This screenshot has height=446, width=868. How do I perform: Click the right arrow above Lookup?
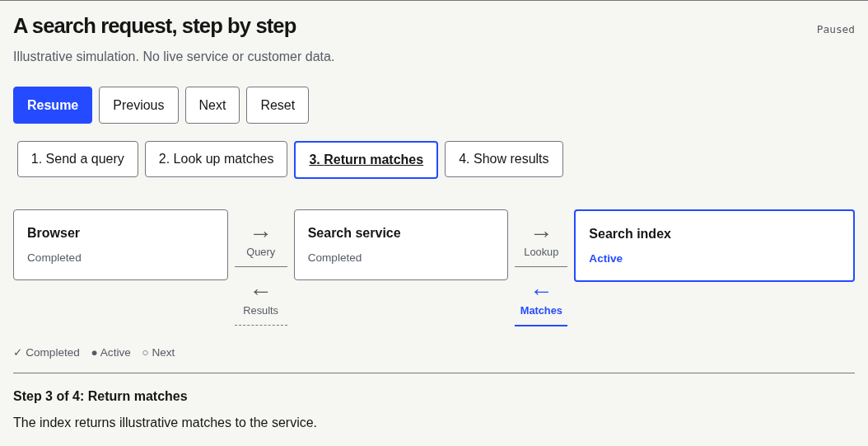(541, 234)
